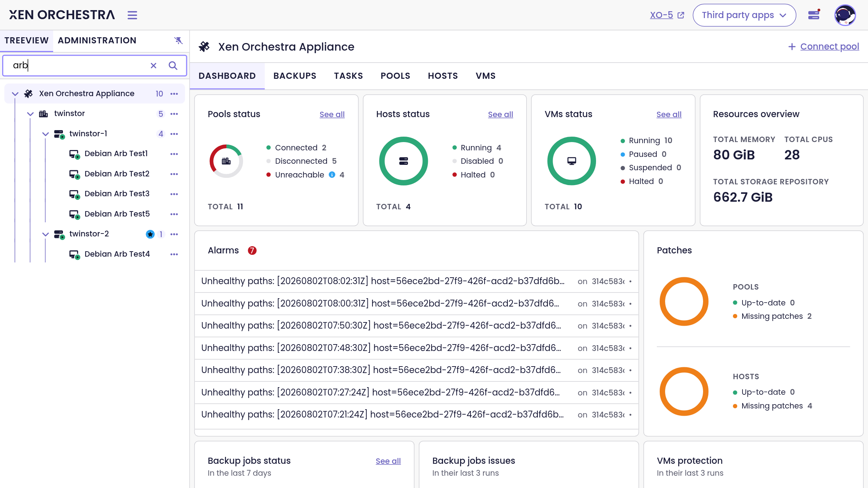Follow the XO-5 link
Image resolution: width=868 pixels, height=488 pixels.
click(661, 15)
